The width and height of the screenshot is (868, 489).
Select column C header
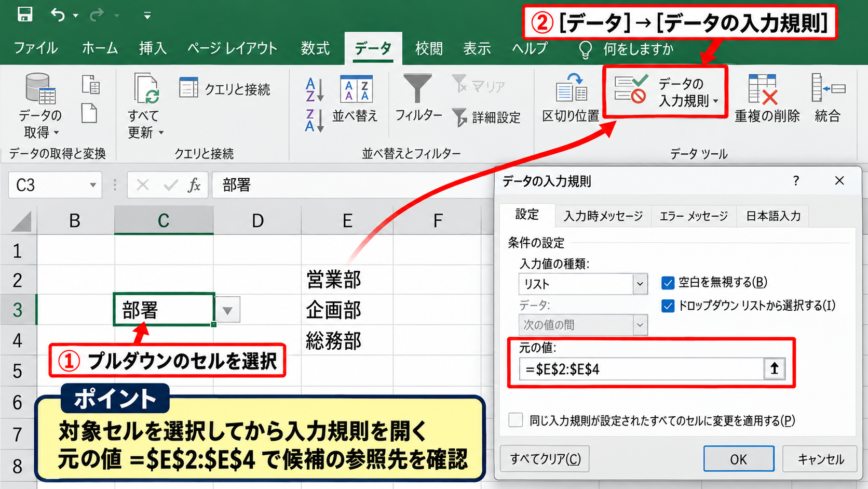[164, 220]
